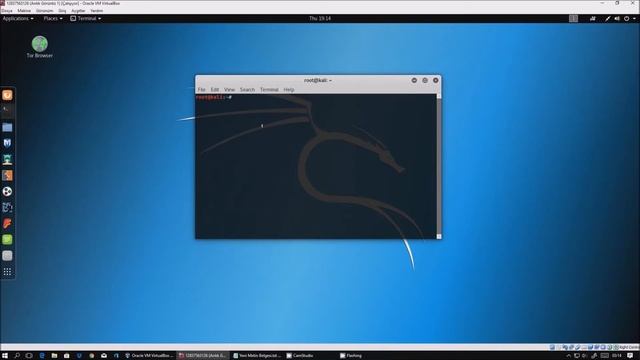
Task: Launch Metasploit from the dock
Action: point(7,143)
